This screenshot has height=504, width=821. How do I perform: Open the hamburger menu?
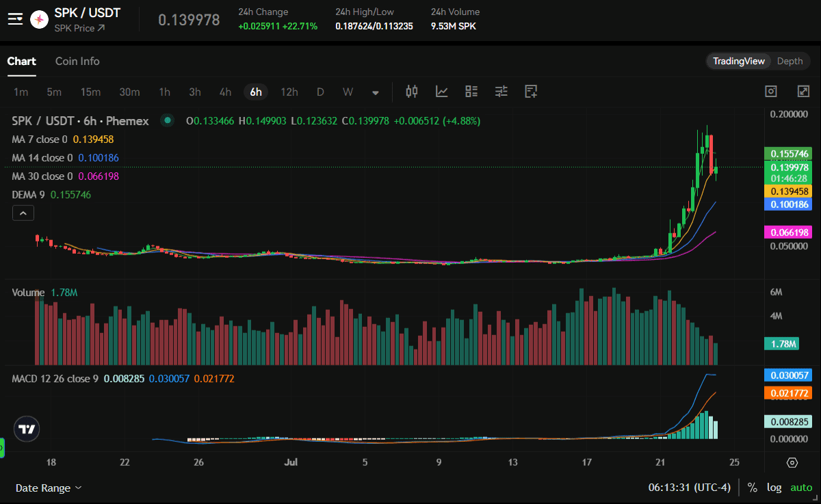pyautogui.click(x=15, y=20)
